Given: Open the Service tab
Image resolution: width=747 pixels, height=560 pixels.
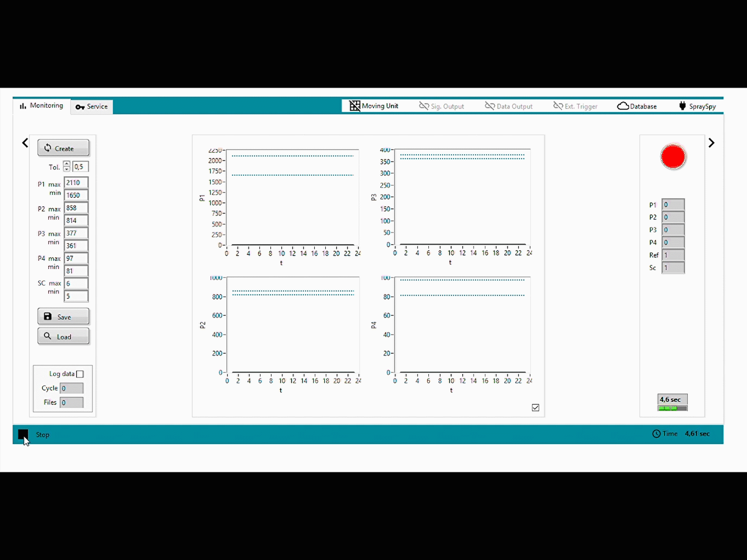Looking at the screenshot, I should click(x=92, y=107).
